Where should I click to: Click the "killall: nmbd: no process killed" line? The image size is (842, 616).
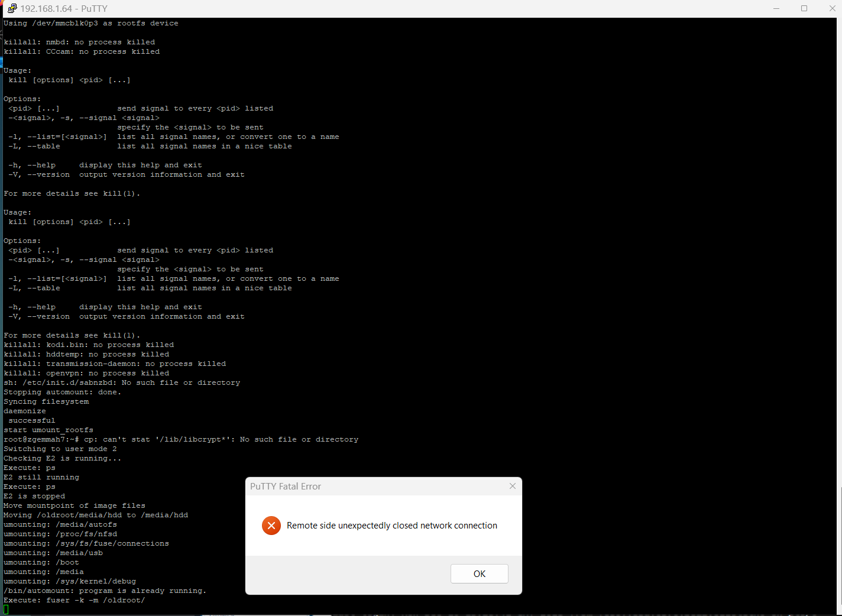[x=79, y=42]
